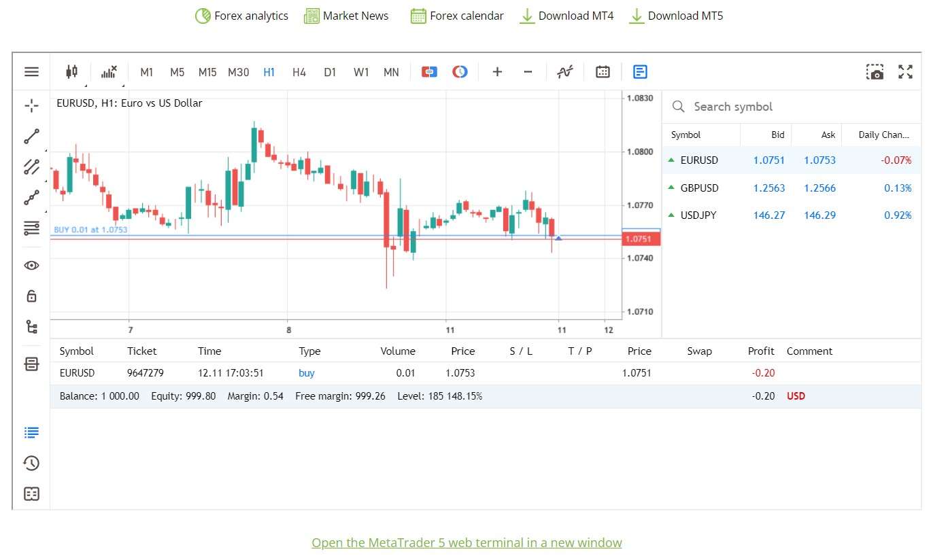Select the M1 timeframe

coord(147,72)
